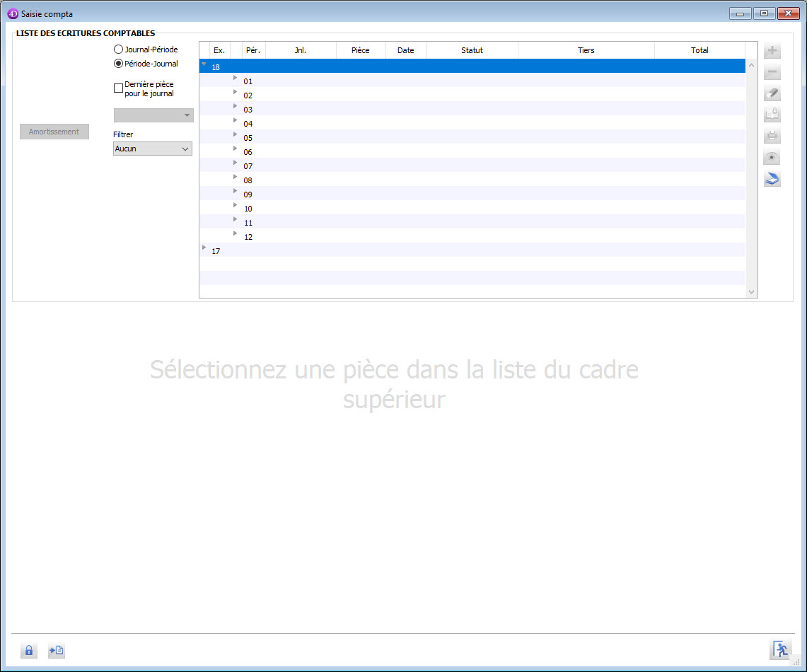
Task: Expand period 01 in the list
Action: [x=236, y=78]
